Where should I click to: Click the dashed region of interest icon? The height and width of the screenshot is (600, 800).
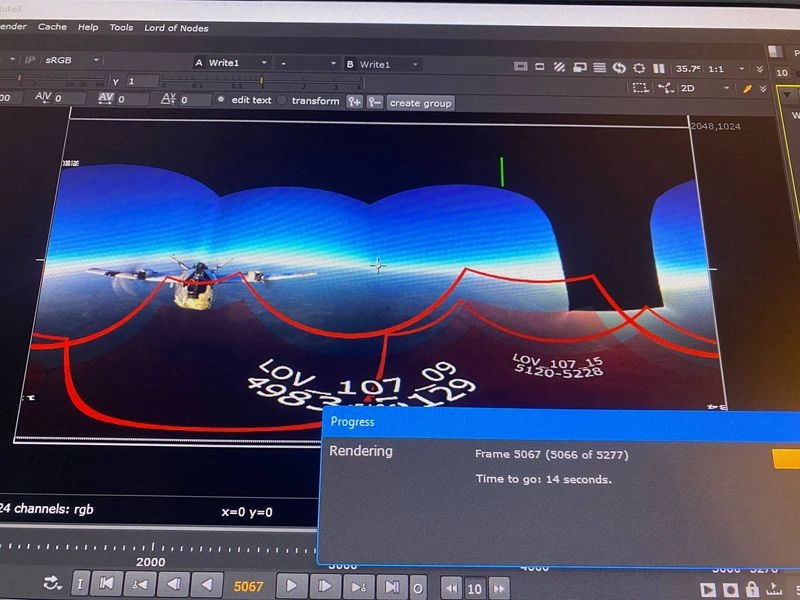640,87
